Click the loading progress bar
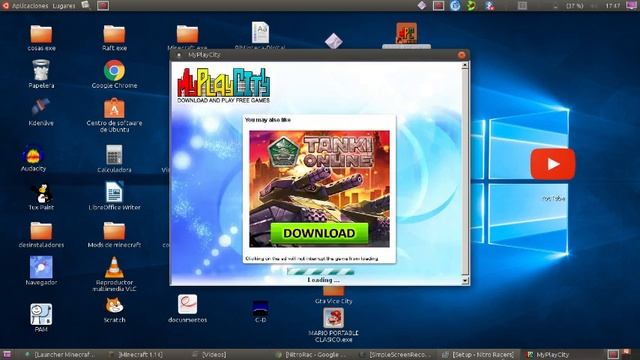This screenshot has width=640, height=360. (320, 272)
